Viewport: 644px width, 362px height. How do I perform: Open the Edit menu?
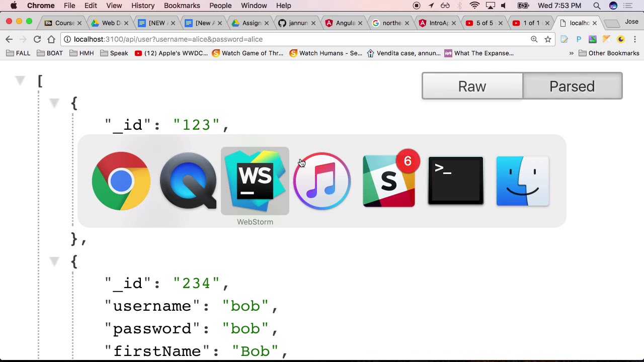91,6
